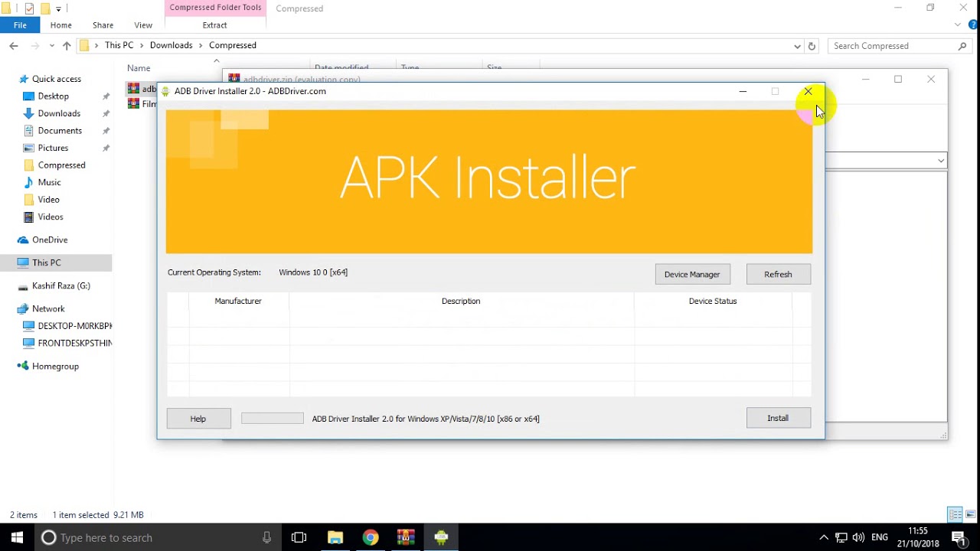
Task: Click ADB Driver Installer taskbar icon
Action: 441,537
